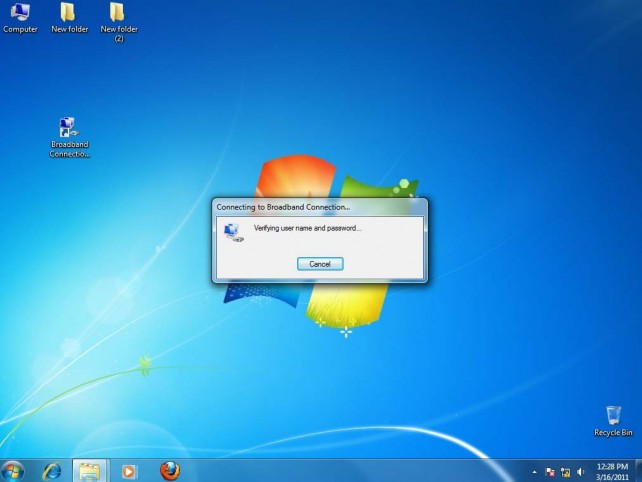Cancel the Broadband Connection dialog
The height and width of the screenshot is (482, 642).
[320, 264]
